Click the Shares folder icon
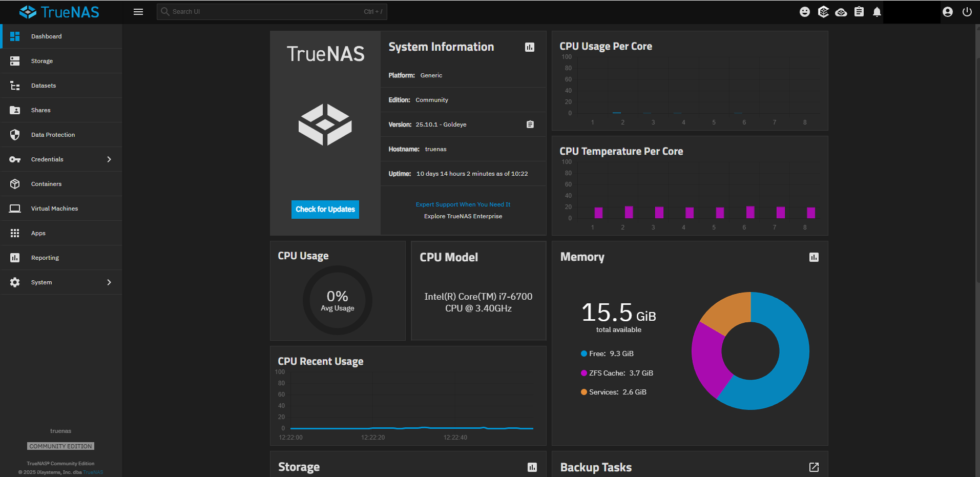The image size is (980, 477). coord(15,110)
